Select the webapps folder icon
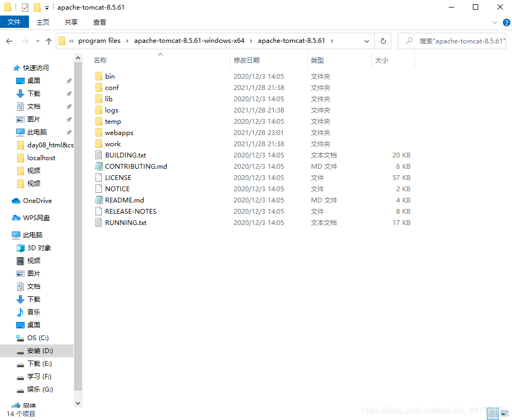 point(99,132)
